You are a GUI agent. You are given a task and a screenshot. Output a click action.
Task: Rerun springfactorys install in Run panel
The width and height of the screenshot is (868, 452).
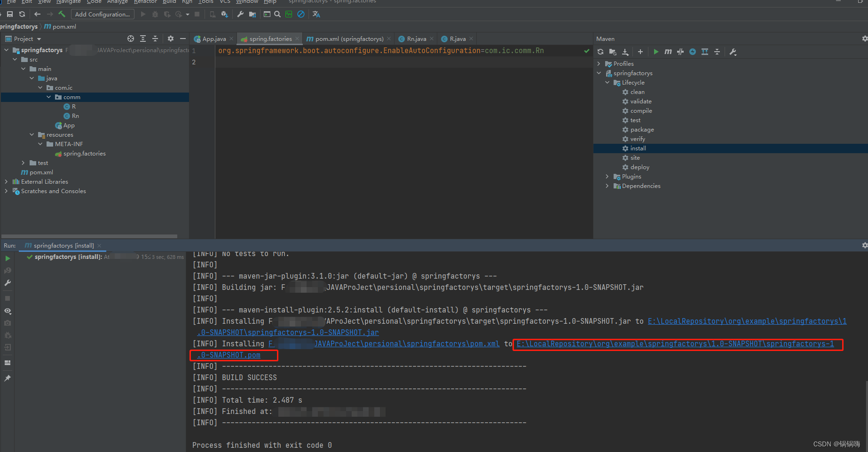pyautogui.click(x=8, y=258)
